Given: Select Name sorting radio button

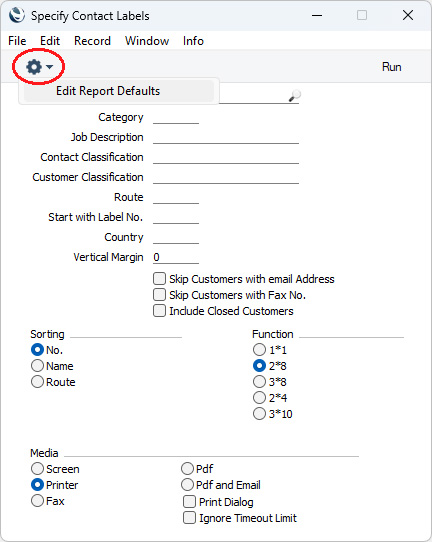Looking at the screenshot, I should [x=37, y=366].
